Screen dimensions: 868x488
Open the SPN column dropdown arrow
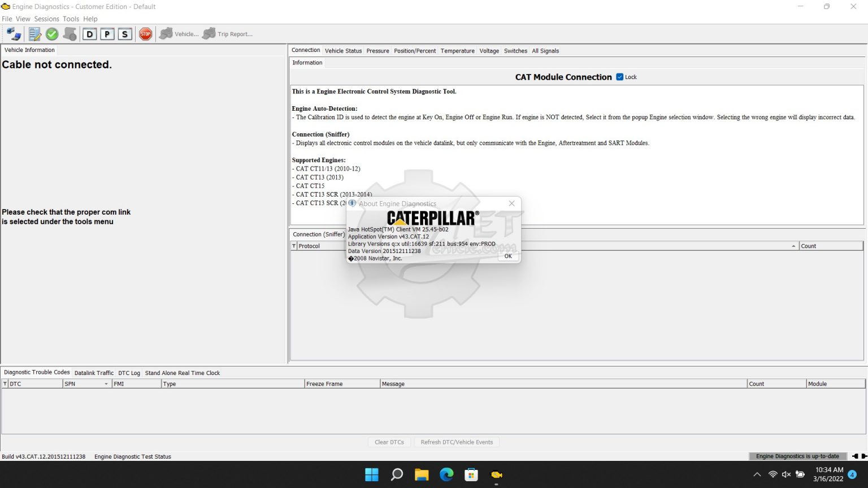tap(105, 384)
